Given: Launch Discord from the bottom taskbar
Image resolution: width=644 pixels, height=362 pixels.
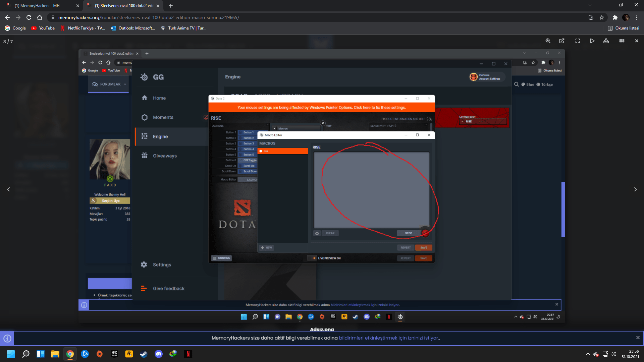Looking at the screenshot, I should 159,354.
